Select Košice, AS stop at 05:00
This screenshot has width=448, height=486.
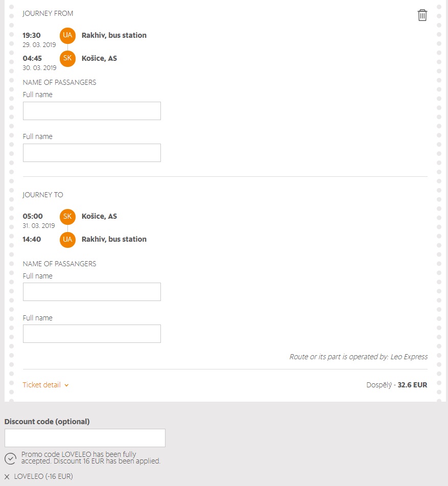(99, 216)
